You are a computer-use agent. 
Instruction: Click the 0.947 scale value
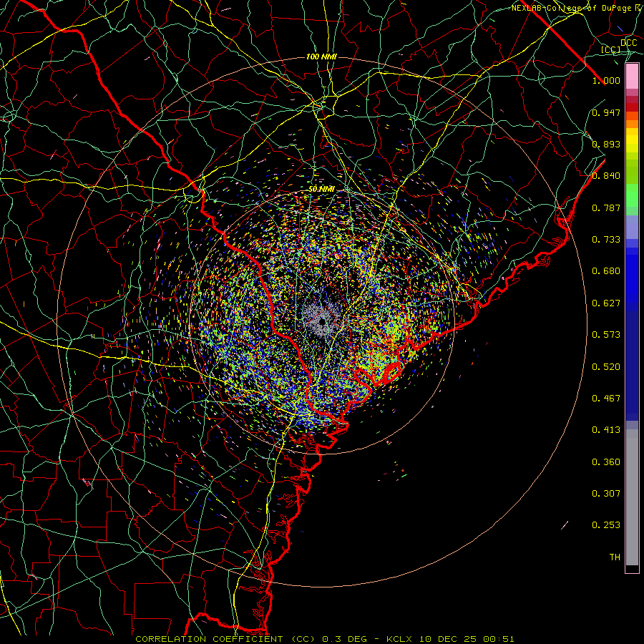[606, 112]
